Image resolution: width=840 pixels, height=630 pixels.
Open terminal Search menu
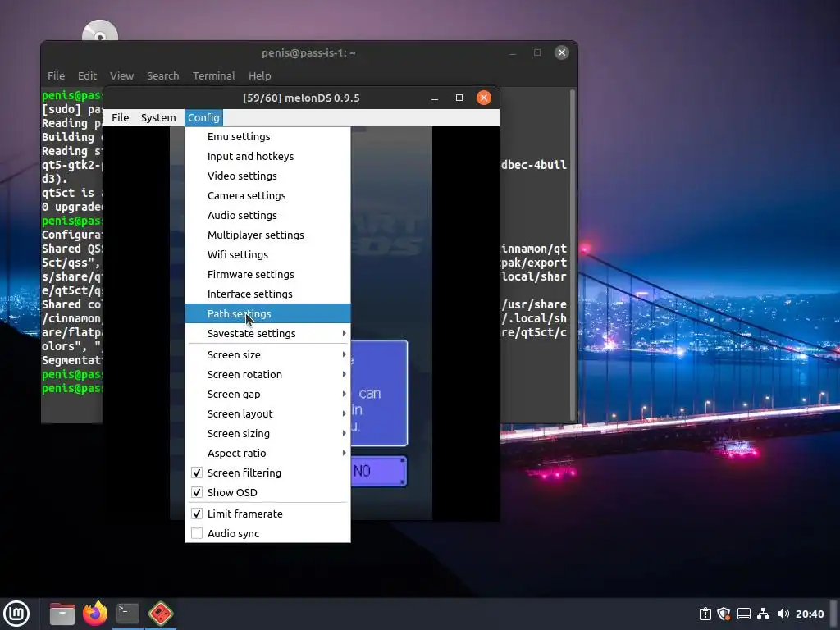[163, 75]
